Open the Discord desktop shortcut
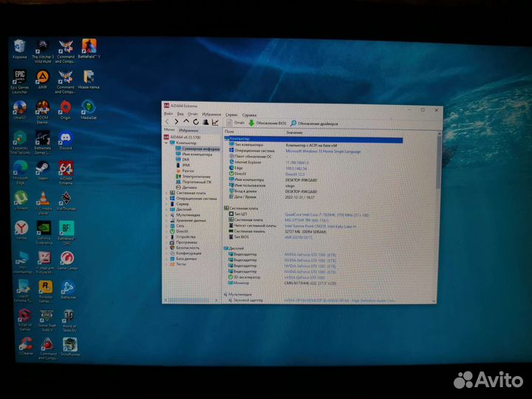Image resolution: width=532 pixels, height=399 pixels. click(x=65, y=141)
